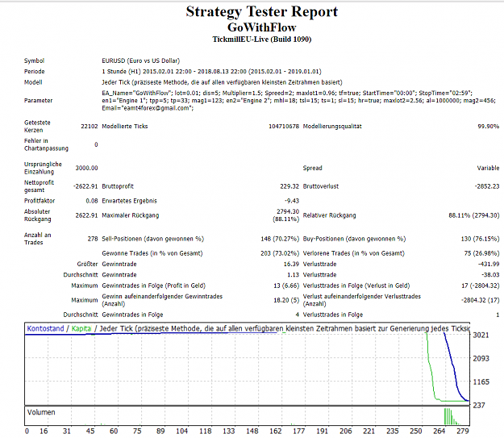Select the 1 Stunde (H1) period value
Screen dimensions: 504x438
click(211, 72)
